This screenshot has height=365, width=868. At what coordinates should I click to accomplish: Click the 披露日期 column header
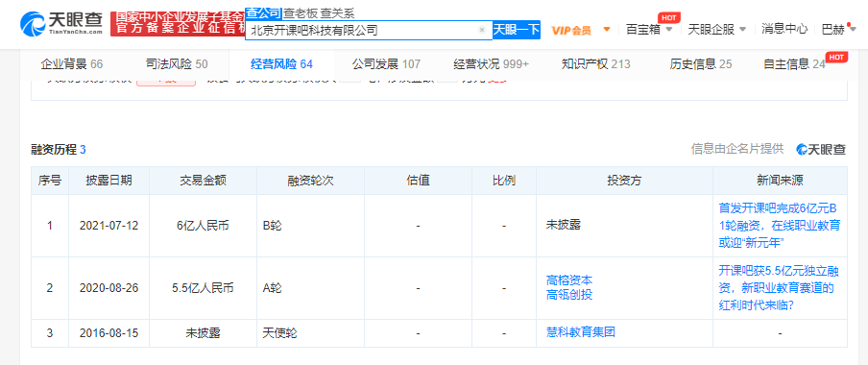[x=108, y=181]
